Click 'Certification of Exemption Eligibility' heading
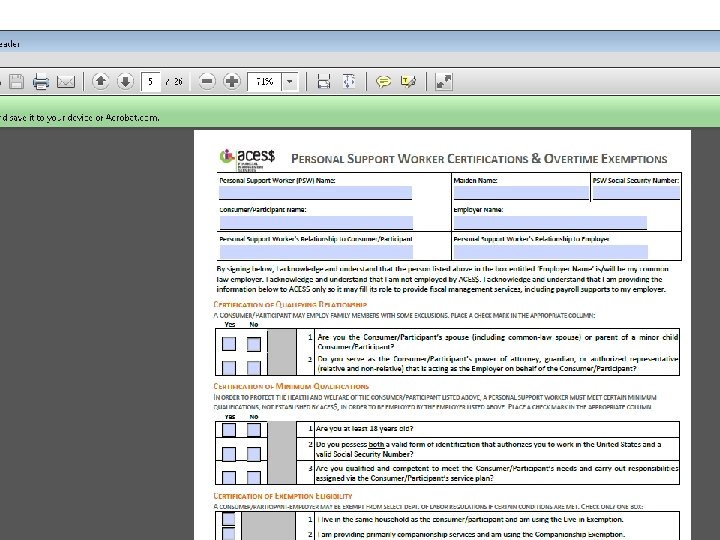Screen dimensions: 720x540 [x=283, y=496]
